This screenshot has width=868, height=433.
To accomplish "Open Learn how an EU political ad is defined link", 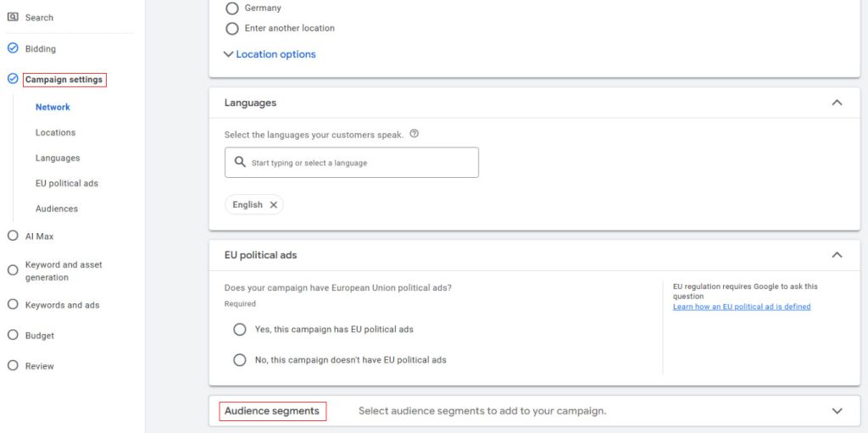I will (741, 307).
